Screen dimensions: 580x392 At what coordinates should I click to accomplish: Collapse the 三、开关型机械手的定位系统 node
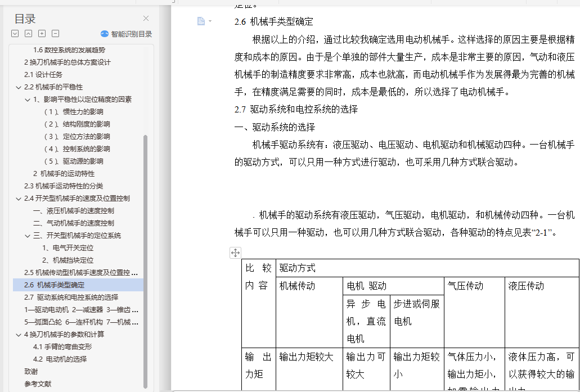[x=28, y=236]
